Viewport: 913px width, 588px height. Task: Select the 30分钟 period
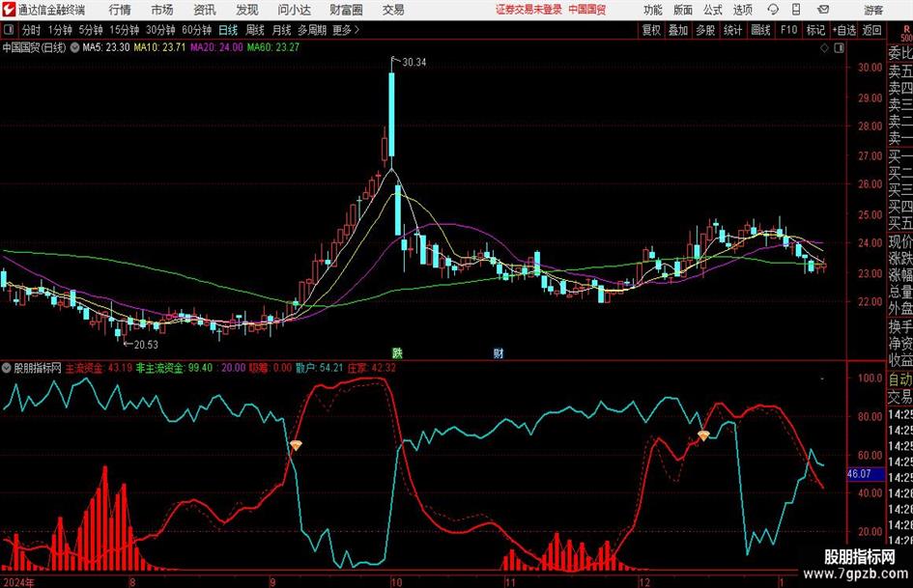coord(160,30)
